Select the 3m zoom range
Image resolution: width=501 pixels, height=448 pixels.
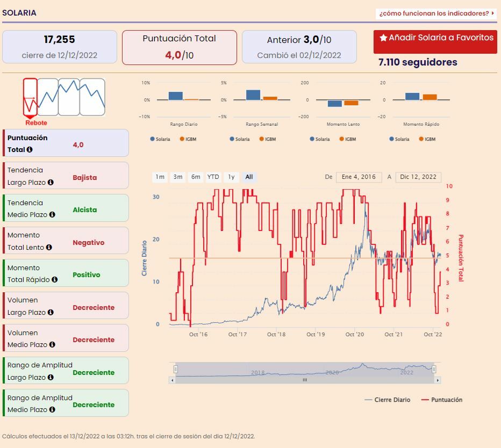pos(178,177)
